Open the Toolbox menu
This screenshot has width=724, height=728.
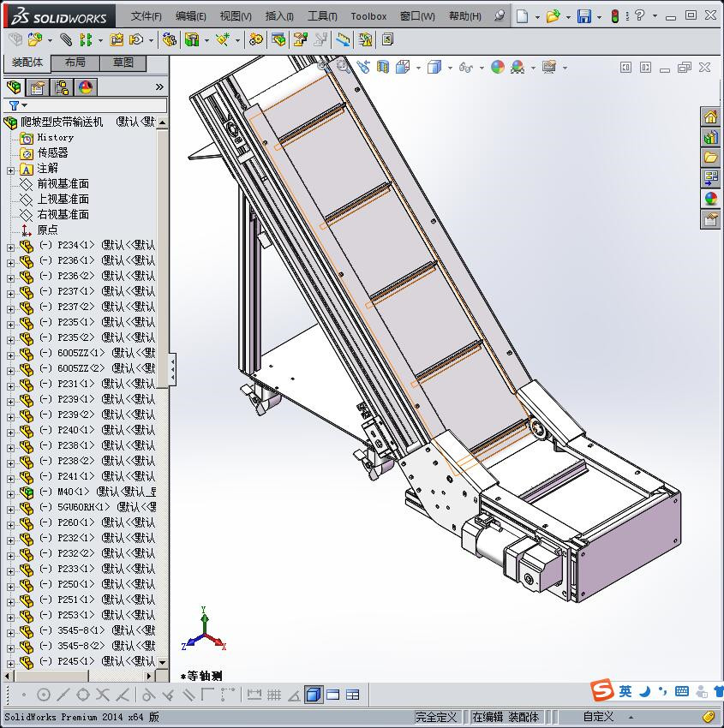(x=368, y=16)
